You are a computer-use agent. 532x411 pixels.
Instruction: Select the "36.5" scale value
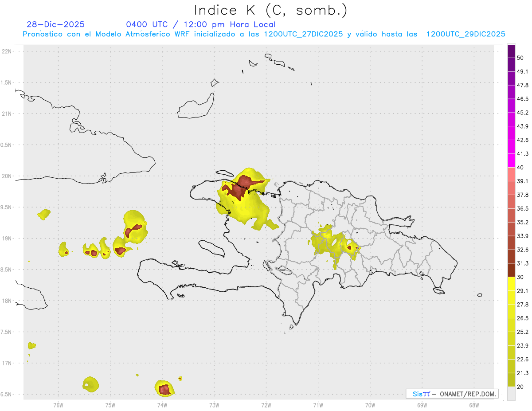click(523, 208)
